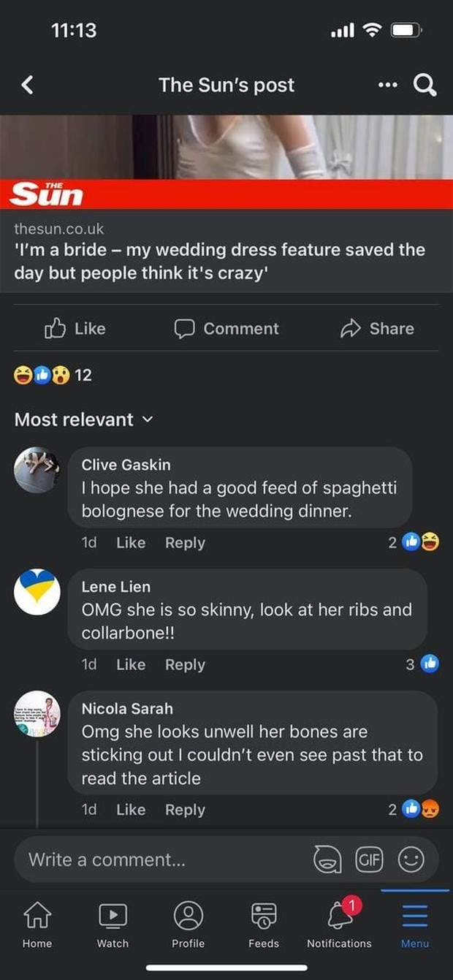Image resolution: width=453 pixels, height=980 pixels.
Task: Go to the Home tab
Action: pyautogui.click(x=37, y=923)
